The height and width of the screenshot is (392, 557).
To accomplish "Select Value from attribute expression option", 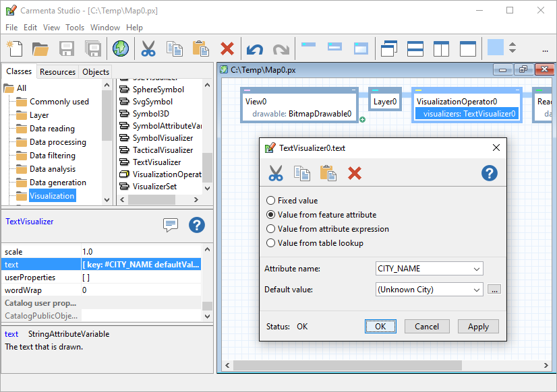I will point(270,229).
